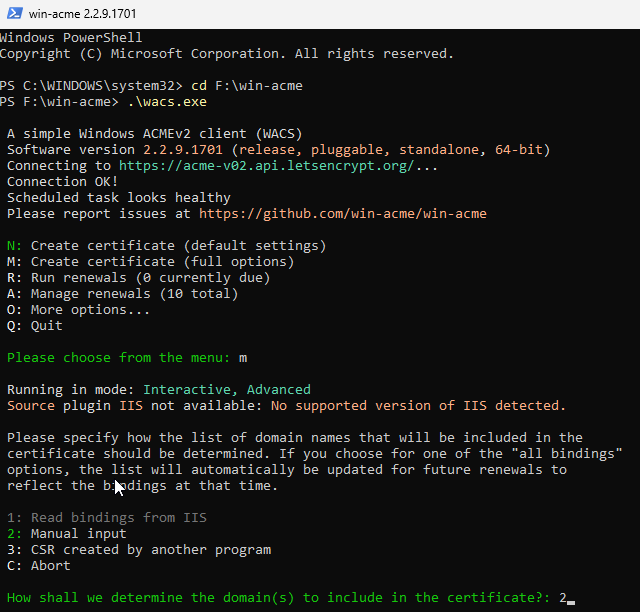The image size is (640, 612).
Task: Click the 'Windows PowerShell' header line
Action: click(71, 38)
